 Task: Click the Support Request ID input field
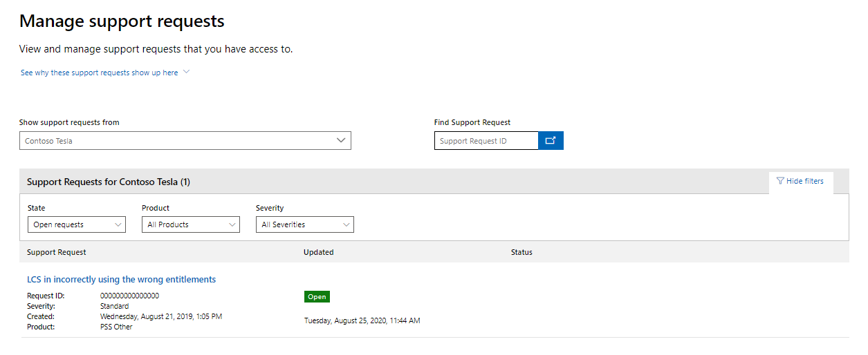point(486,141)
